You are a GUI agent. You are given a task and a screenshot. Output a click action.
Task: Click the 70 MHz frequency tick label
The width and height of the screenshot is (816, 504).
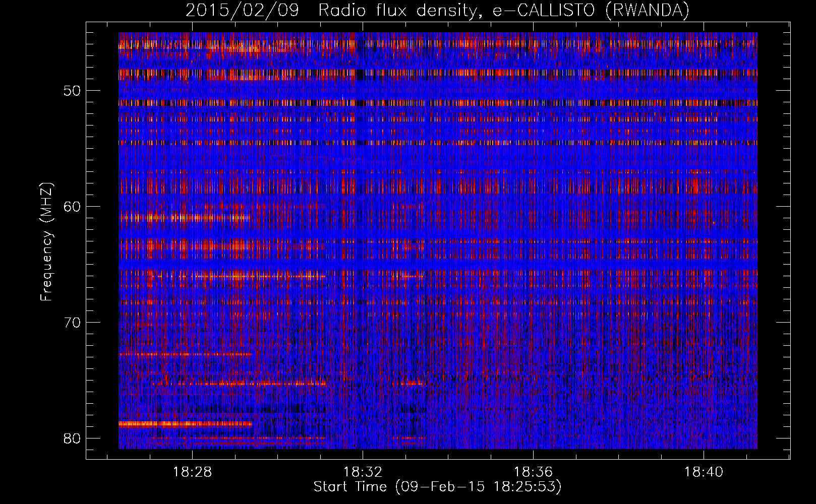pyautogui.click(x=73, y=323)
